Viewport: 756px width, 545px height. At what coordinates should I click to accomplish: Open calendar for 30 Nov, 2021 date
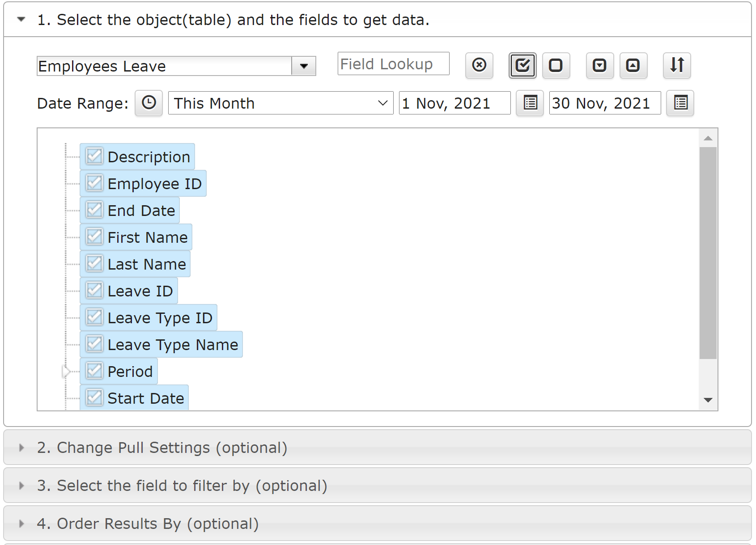tap(680, 103)
